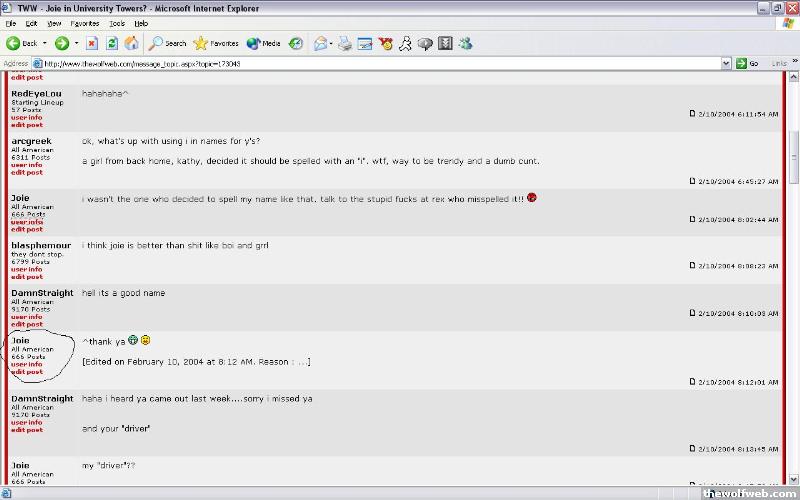Open the Favorites star button
This screenshot has height=500, width=800.
pyautogui.click(x=216, y=43)
